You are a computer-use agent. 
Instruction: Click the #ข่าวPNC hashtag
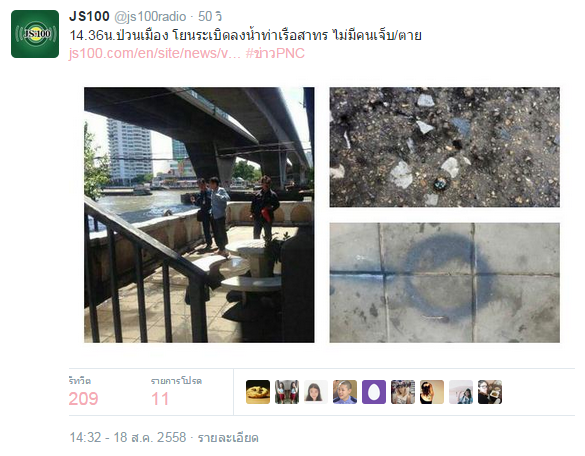[x=275, y=53]
